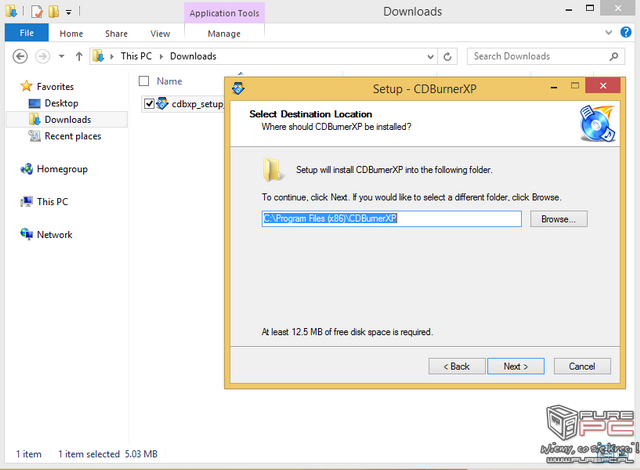Viewport: 640px width, 470px height.
Task: Click the Homegroup icon
Action: tap(27, 168)
